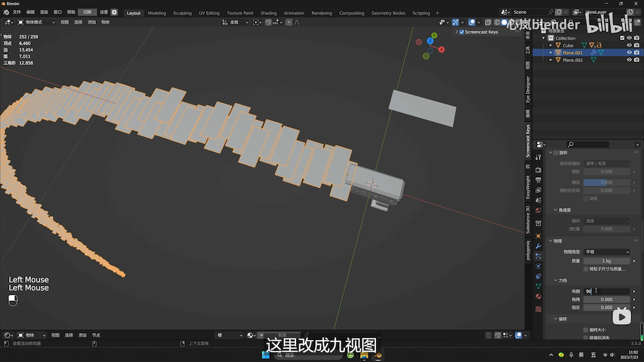Switch to the Shading workspace tab
The width and height of the screenshot is (644, 362).
point(269,13)
